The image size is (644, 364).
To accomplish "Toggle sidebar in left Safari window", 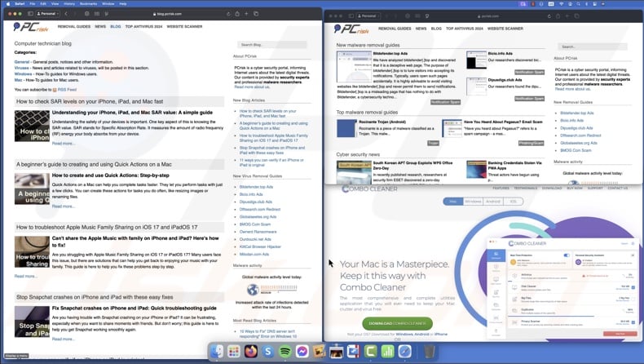I will click(30, 14).
